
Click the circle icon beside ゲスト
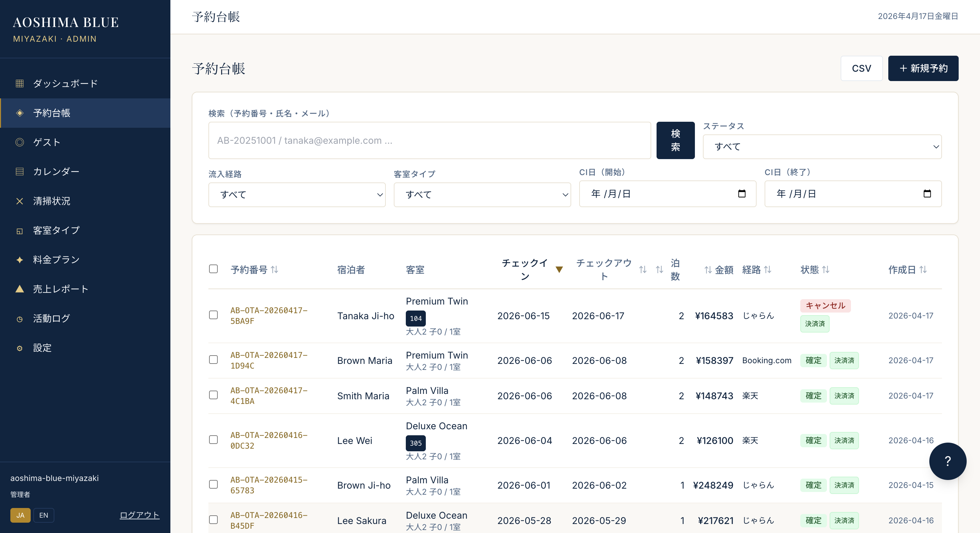(19, 142)
